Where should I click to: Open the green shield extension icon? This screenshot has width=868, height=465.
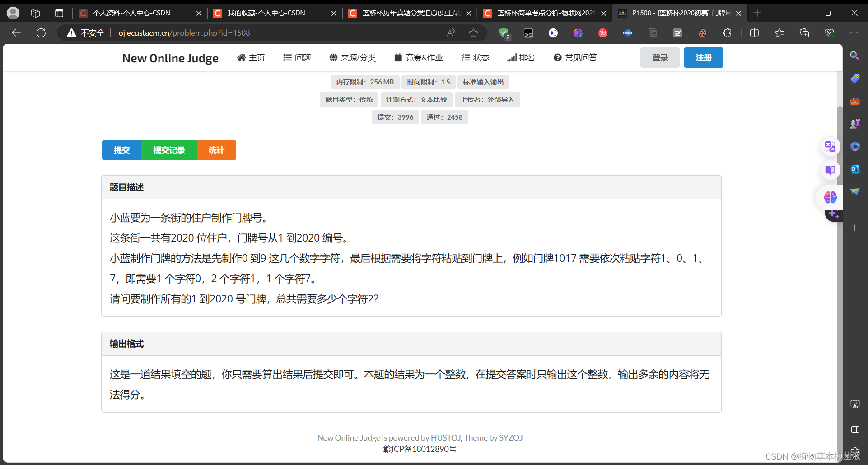pos(504,33)
